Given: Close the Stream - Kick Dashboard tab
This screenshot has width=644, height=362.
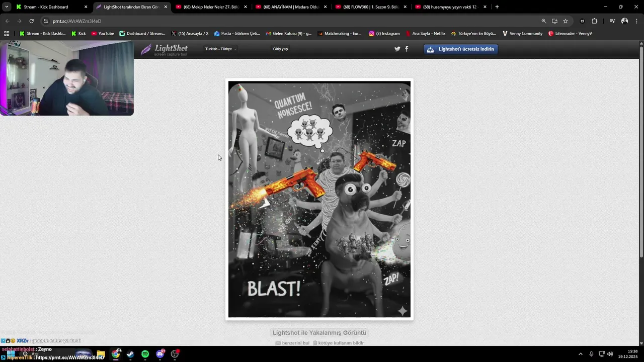Looking at the screenshot, I should (x=86, y=7).
